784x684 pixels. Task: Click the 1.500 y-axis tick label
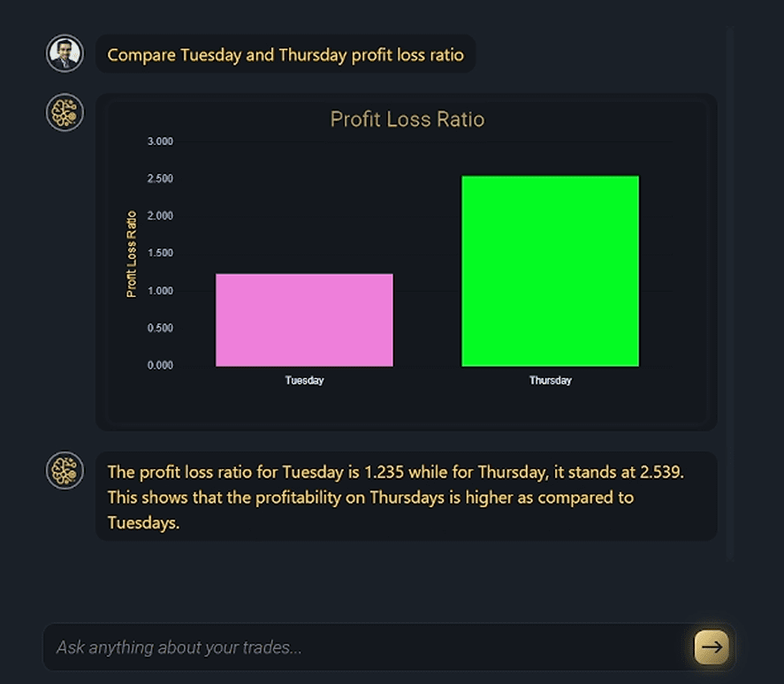[x=160, y=254]
